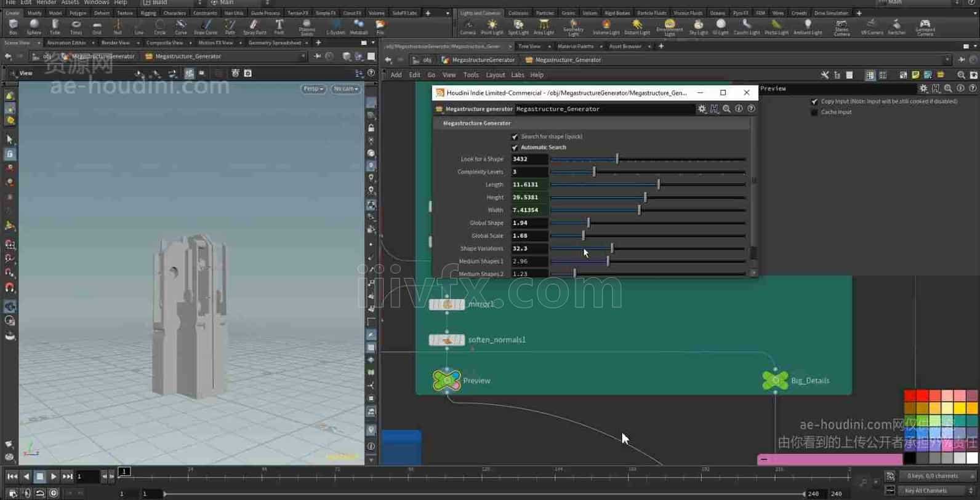
Task: Toggle the Copy Input checkbox
Action: [x=814, y=101]
